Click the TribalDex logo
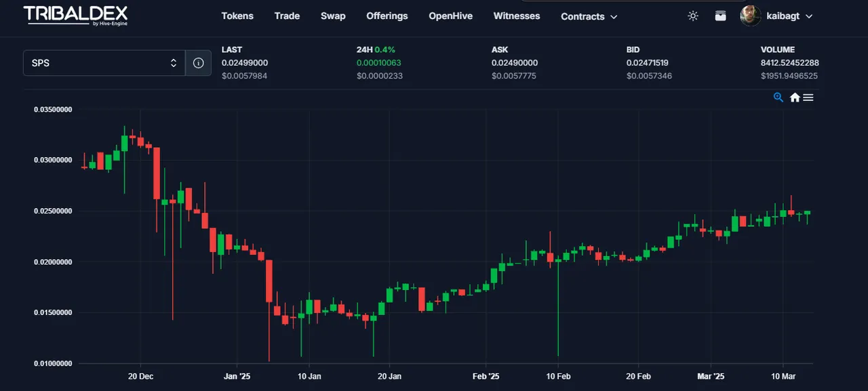This screenshot has height=391, width=868. [x=75, y=16]
